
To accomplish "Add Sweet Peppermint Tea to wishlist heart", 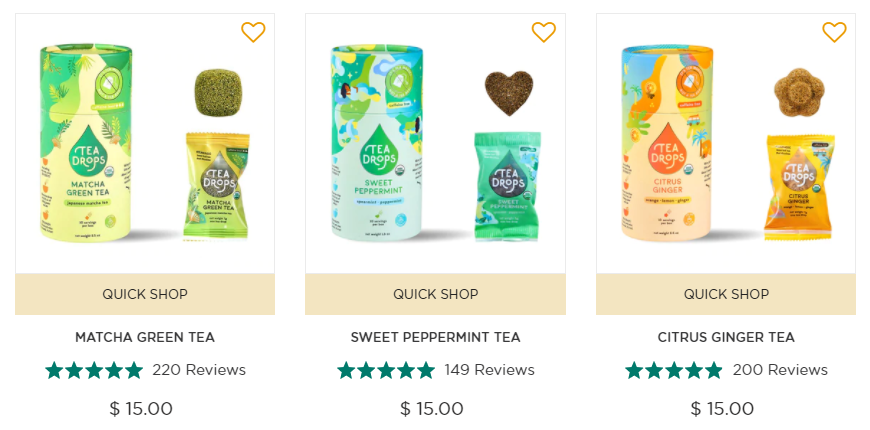I will coord(544,32).
